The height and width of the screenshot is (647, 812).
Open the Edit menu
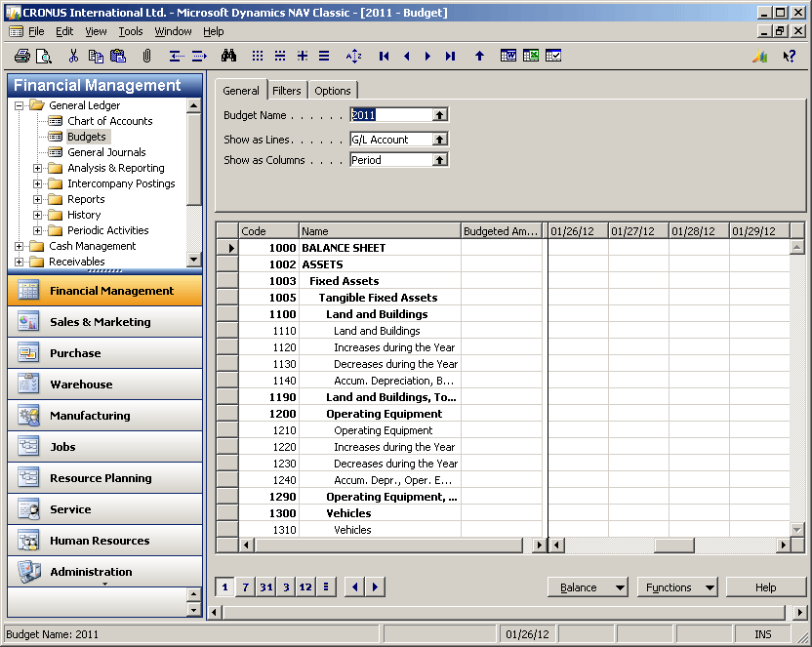(x=64, y=31)
